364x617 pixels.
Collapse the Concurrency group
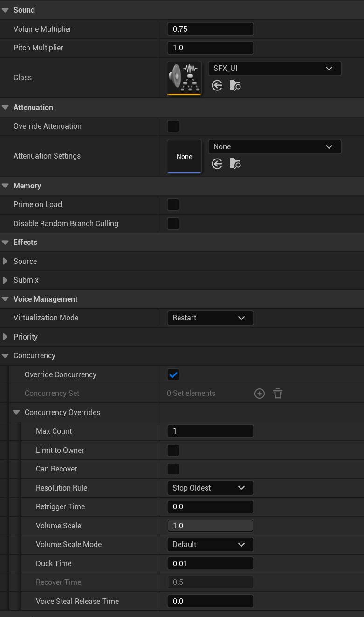click(5, 355)
